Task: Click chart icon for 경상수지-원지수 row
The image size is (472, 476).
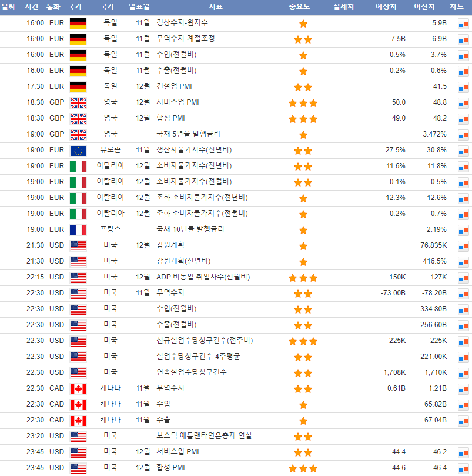Action: (x=463, y=23)
